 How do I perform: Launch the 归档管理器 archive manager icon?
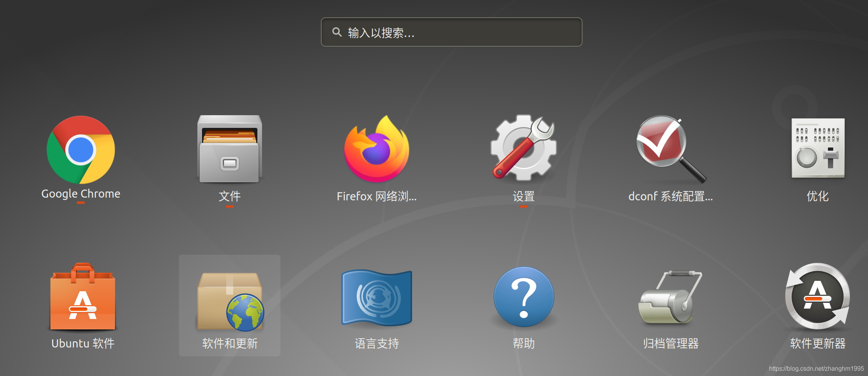coord(671,297)
